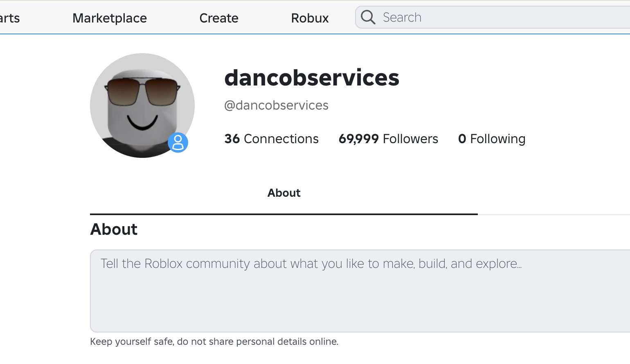The height and width of the screenshot is (364, 630).
Task: Open the Create menu item
Action: tap(219, 18)
